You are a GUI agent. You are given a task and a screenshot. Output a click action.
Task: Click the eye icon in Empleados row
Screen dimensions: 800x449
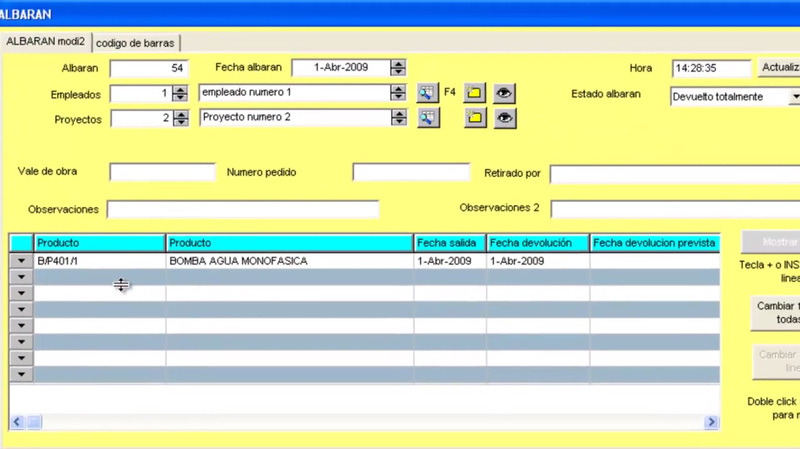pos(505,93)
